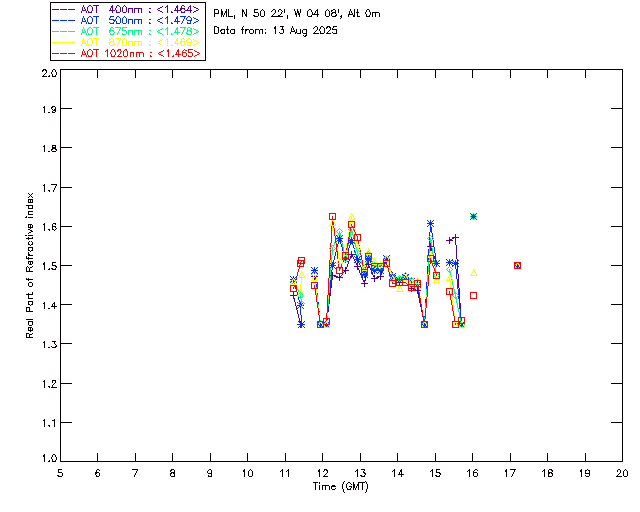Click the x-axis tick label 11
640x512 pixels.
[x=285, y=473]
